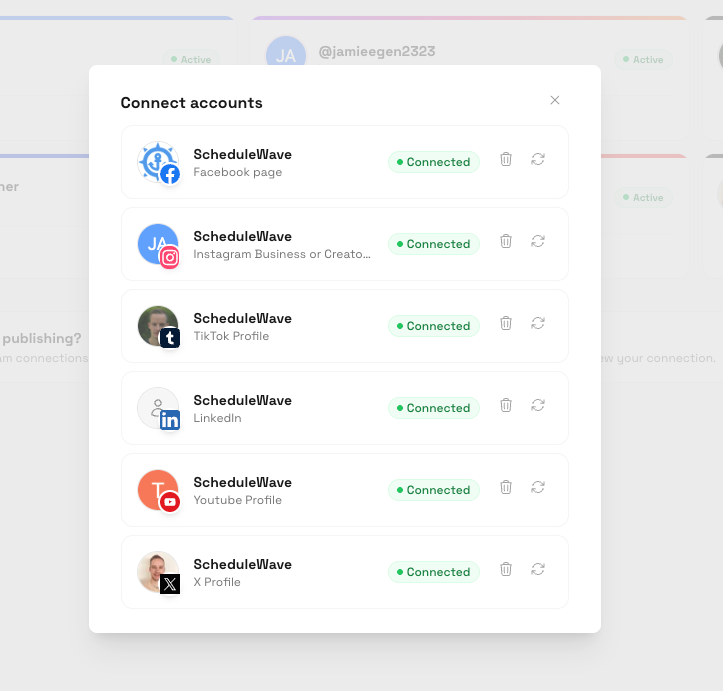Delete the Facebook page connection
This screenshot has height=691, width=723.
506,160
